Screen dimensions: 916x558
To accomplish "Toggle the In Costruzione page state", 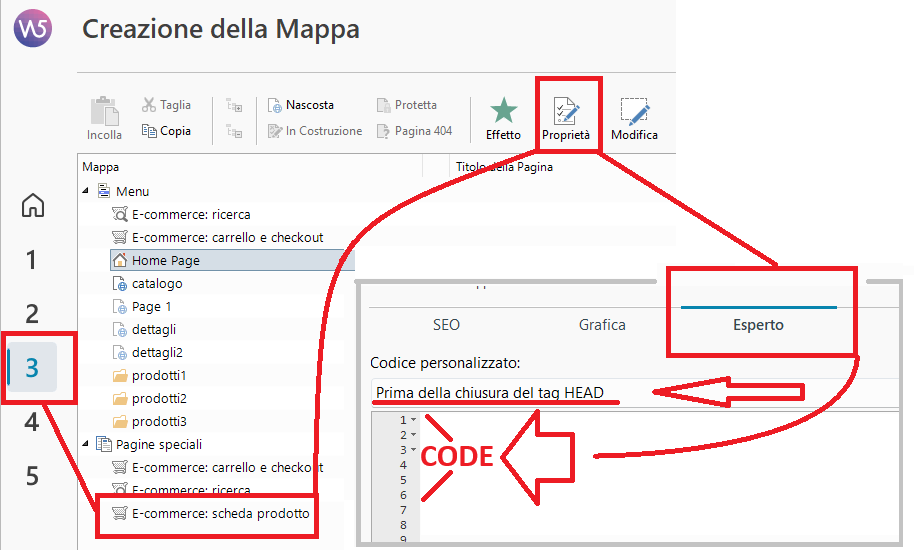I will pos(314,131).
